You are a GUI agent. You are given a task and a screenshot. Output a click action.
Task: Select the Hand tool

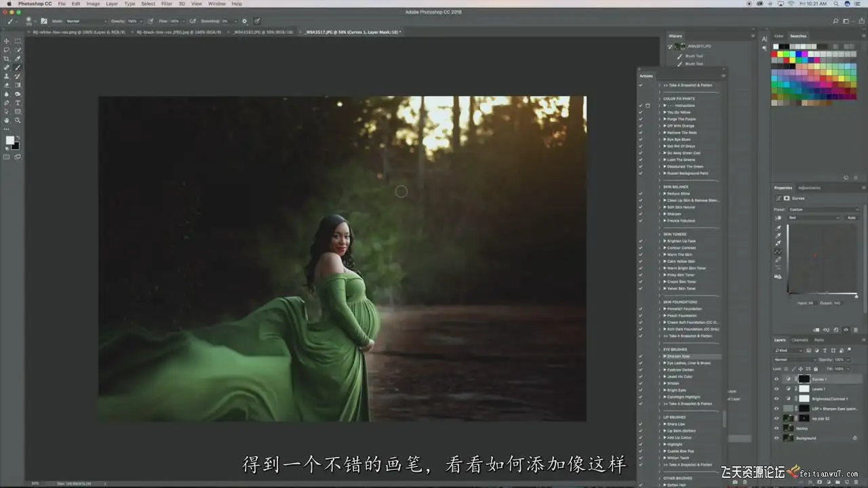click(x=7, y=121)
